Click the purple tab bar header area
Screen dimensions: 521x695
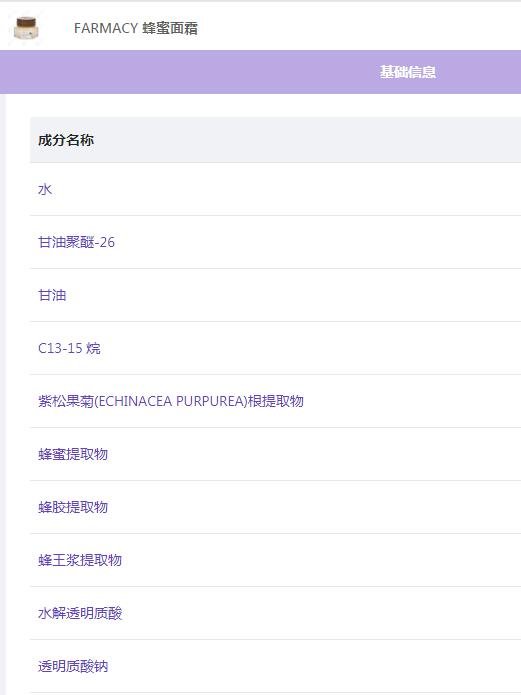[260, 72]
